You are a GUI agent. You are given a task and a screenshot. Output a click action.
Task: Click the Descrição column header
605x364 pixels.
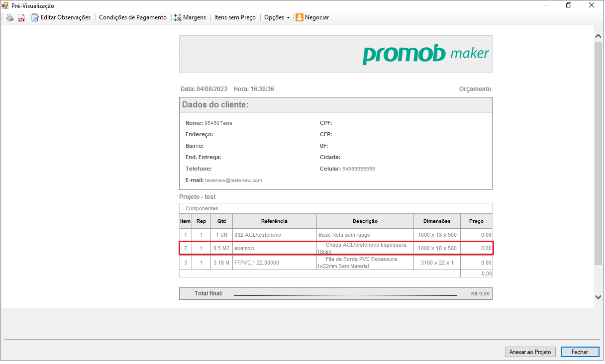[365, 221]
